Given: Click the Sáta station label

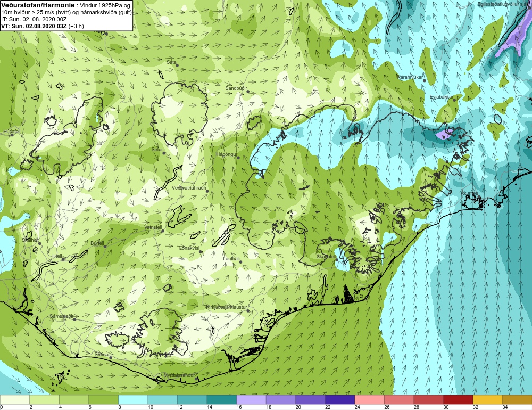Looking at the screenshot, I should 171,62.
